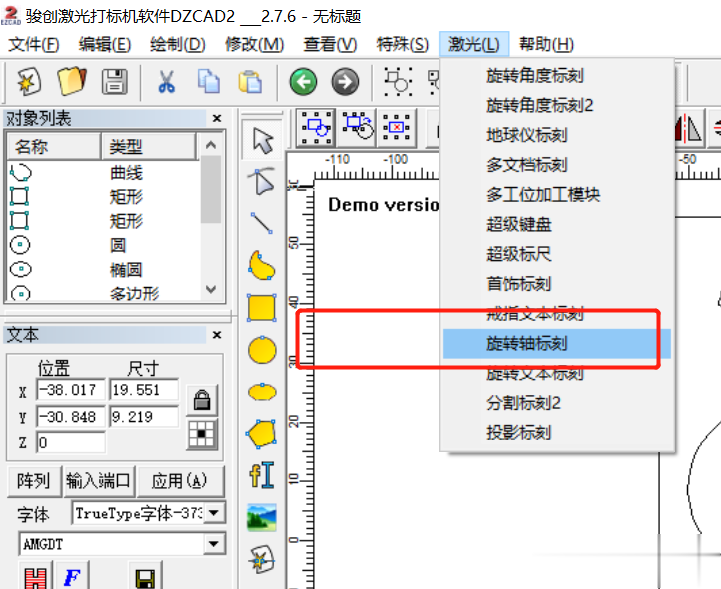Click the anchor reference point grid
Image resolution: width=721 pixels, height=589 pixels.
pyautogui.click(x=202, y=434)
